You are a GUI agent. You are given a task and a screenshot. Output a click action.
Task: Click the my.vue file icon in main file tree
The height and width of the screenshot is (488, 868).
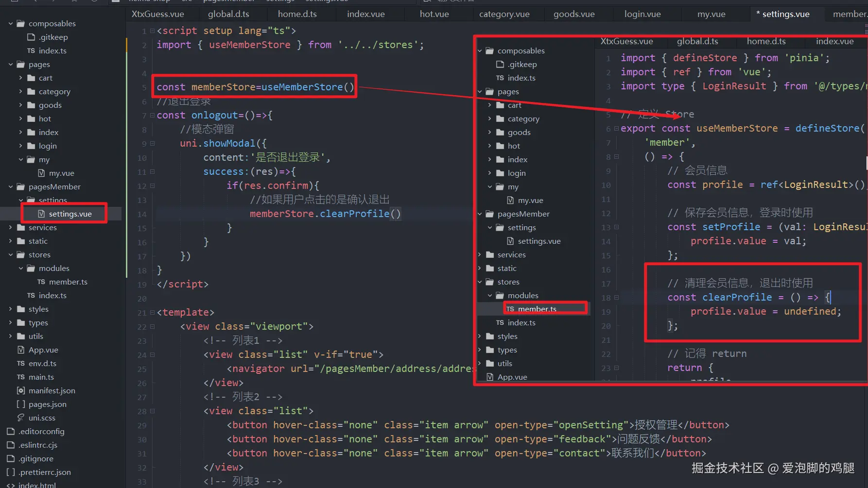pos(41,173)
